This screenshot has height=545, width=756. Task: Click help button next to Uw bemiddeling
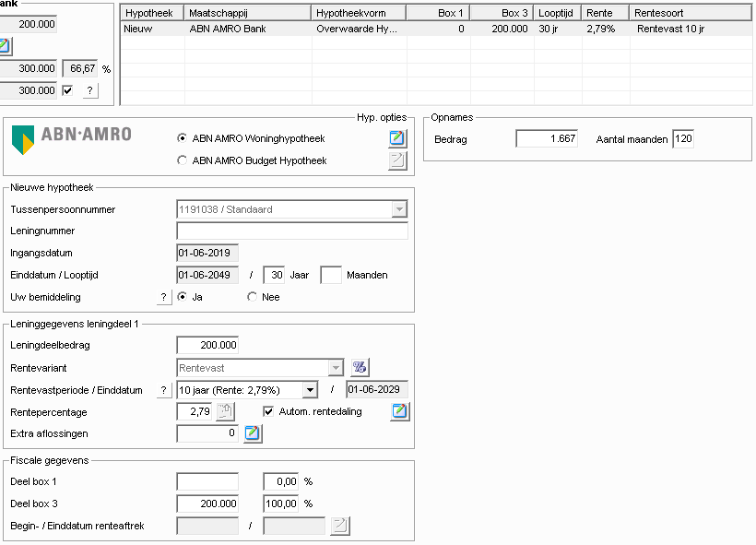point(164,297)
